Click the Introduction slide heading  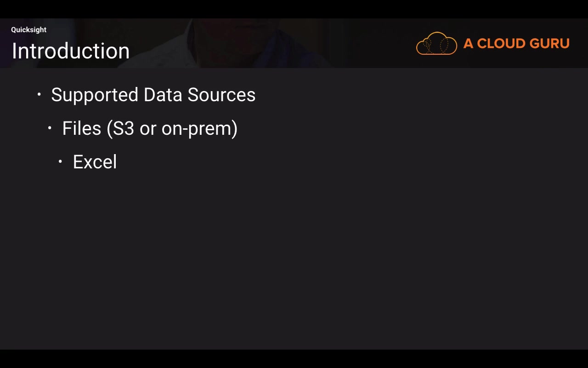coord(70,51)
